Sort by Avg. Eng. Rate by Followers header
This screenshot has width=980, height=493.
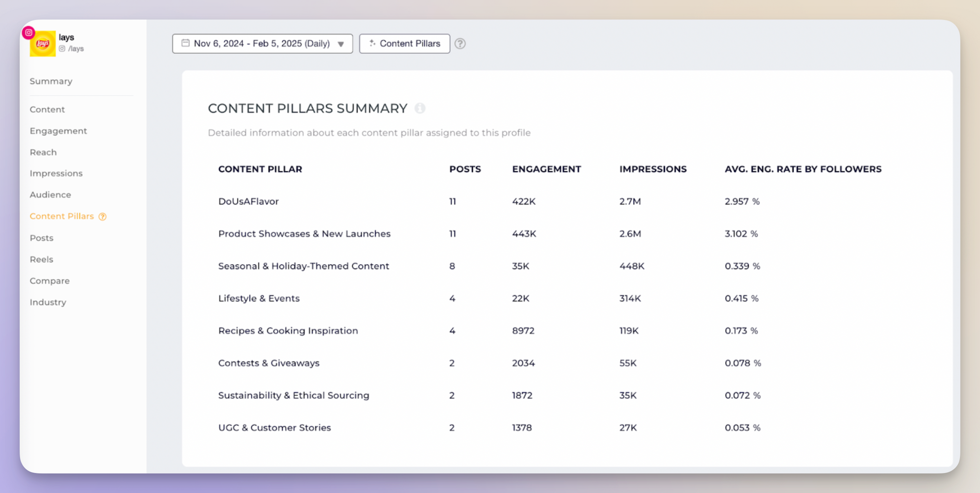click(x=803, y=169)
